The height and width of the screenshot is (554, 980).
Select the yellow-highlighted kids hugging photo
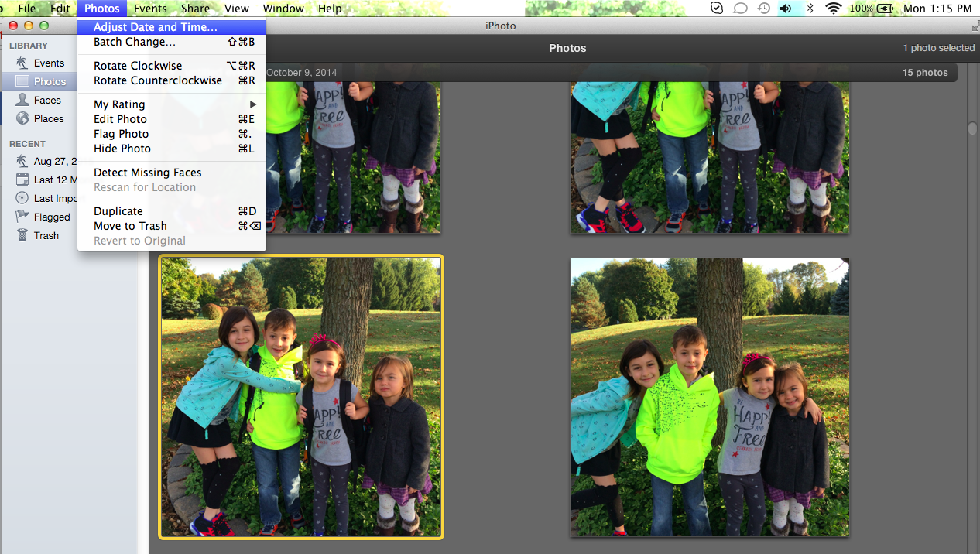click(x=301, y=397)
